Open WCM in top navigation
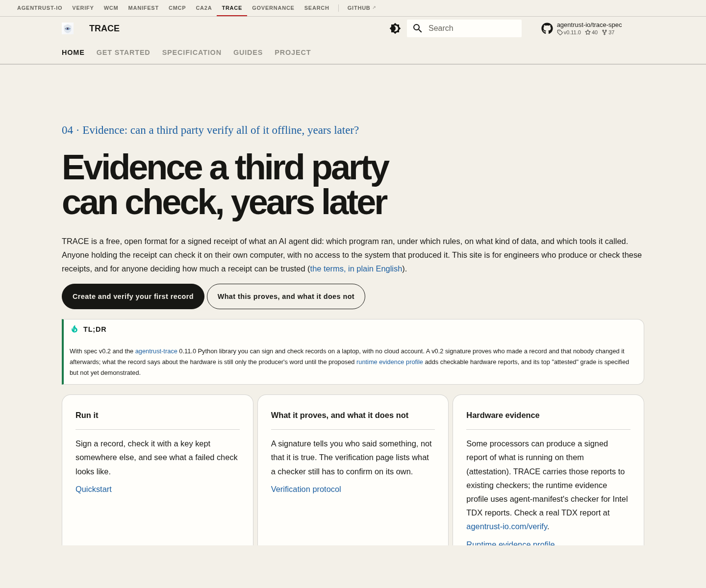This screenshot has height=588, width=706. [111, 8]
